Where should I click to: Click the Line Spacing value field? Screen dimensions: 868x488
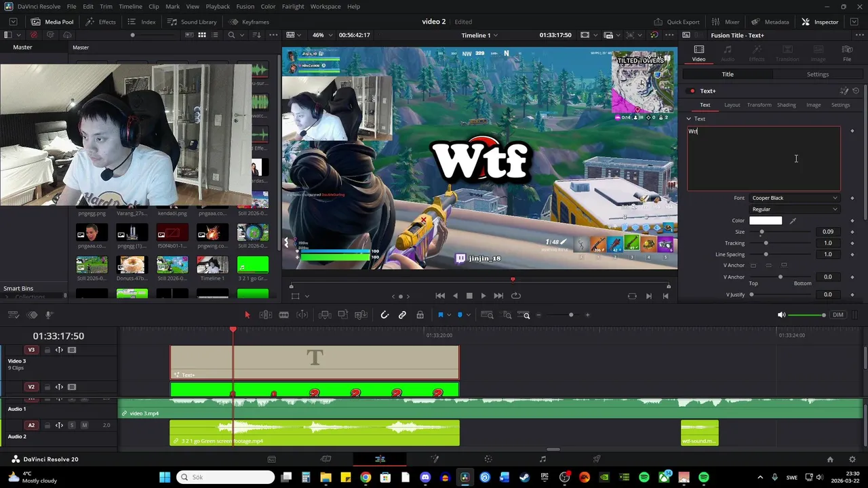tap(827, 254)
